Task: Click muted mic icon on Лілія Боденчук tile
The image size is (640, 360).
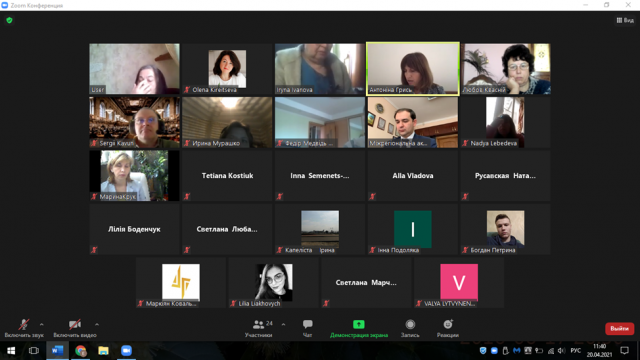Action: (x=94, y=250)
